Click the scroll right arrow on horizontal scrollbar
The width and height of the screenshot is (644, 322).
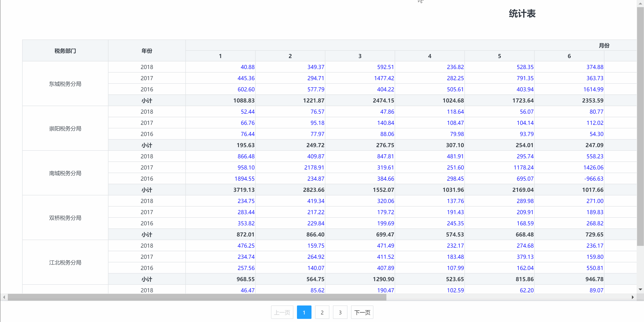633,297
